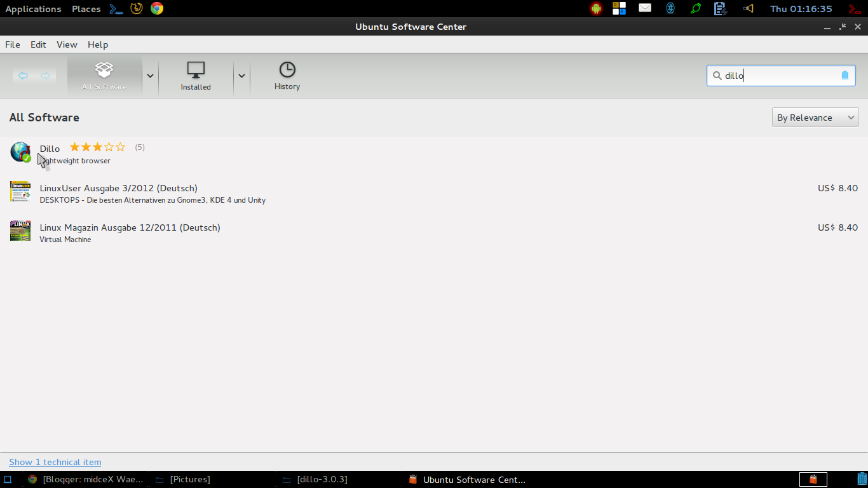Open the Applications menu in top panel
The height and width of the screenshot is (488, 868).
[33, 9]
